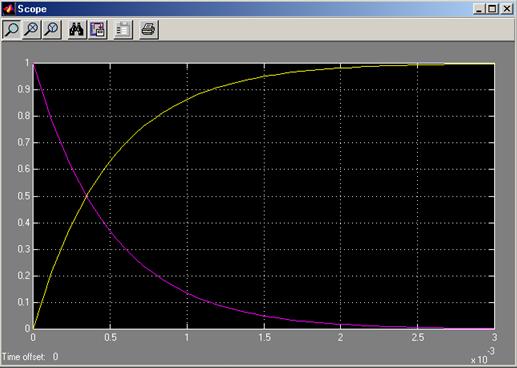517x368 pixels.
Task: Open the scope Parameters icon
Action: 123,29
